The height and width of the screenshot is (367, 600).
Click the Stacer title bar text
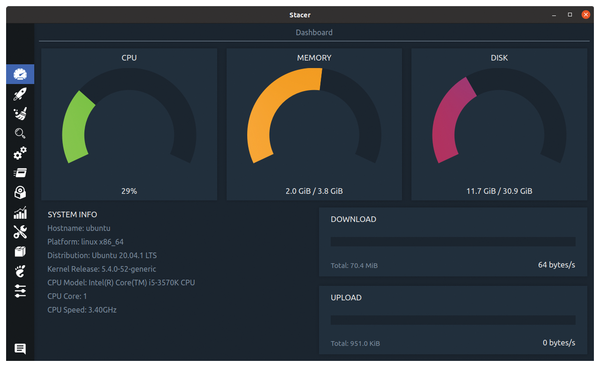pos(300,15)
